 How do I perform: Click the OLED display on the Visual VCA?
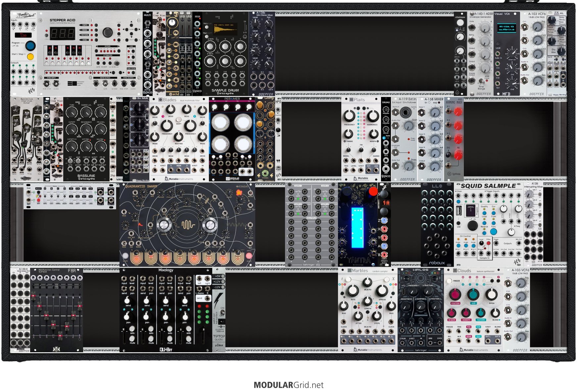point(506,28)
